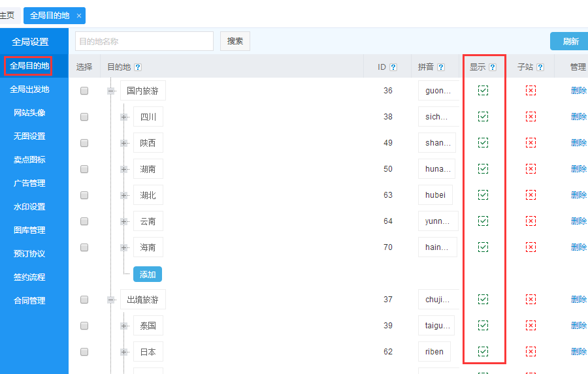Go to 水印设置 sidebar item
The height and width of the screenshot is (374, 588).
pos(29,207)
